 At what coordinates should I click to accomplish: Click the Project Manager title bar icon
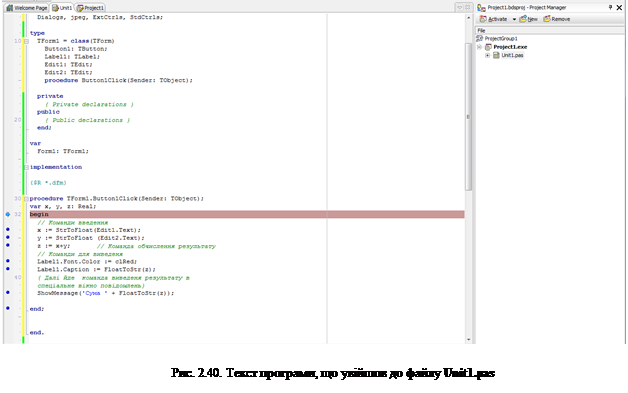click(x=481, y=8)
